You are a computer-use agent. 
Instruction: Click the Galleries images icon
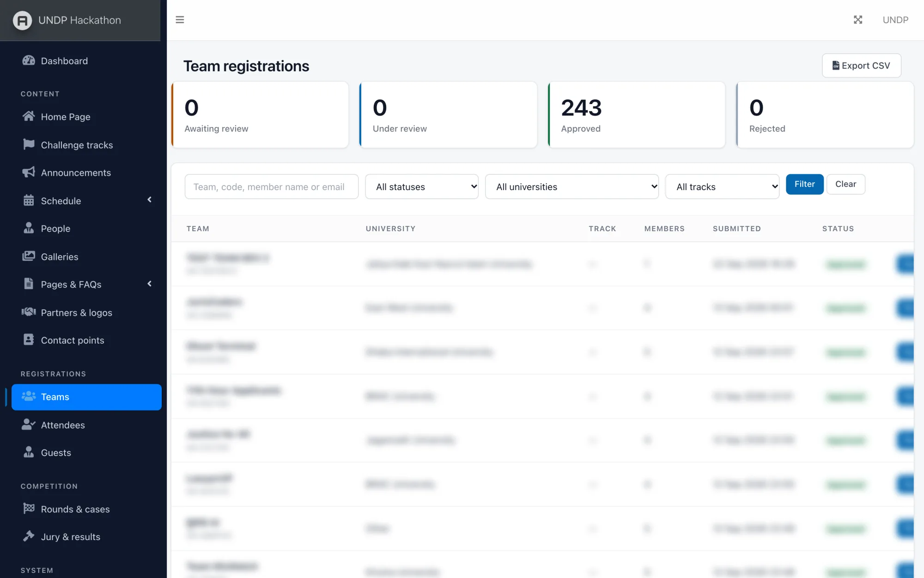[x=29, y=256]
